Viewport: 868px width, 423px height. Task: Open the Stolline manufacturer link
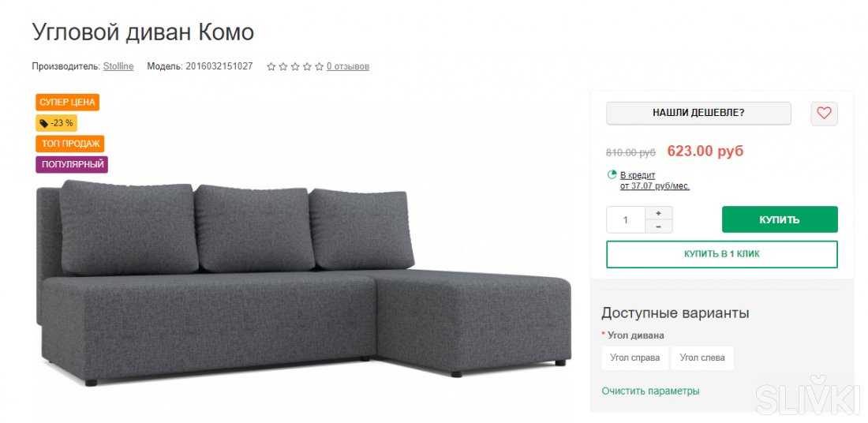(x=118, y=66)
